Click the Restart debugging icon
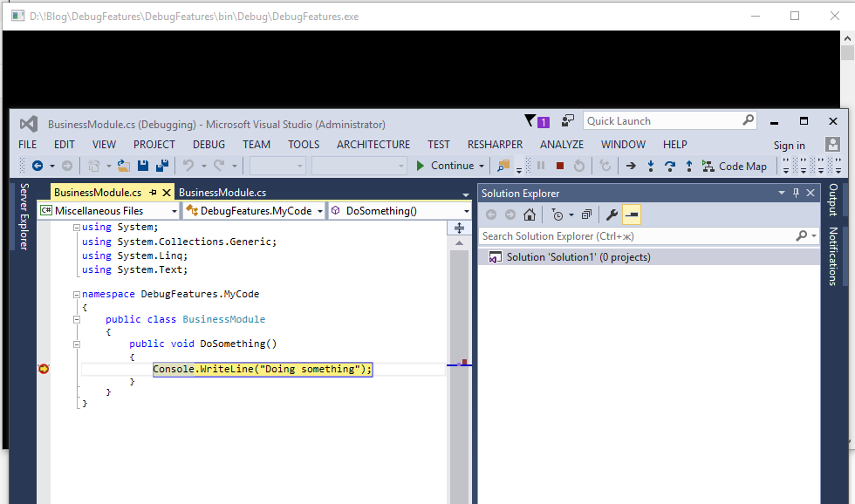 [579, 167]
